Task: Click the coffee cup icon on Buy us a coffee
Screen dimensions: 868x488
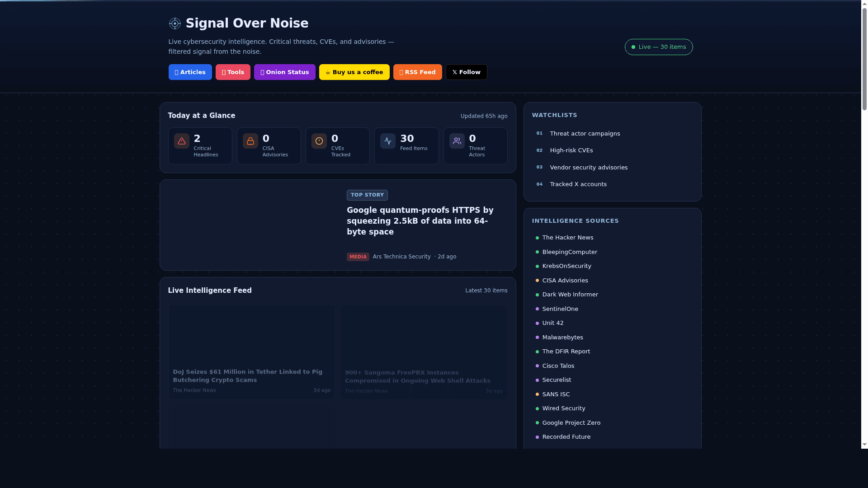Action: point(327,72)
